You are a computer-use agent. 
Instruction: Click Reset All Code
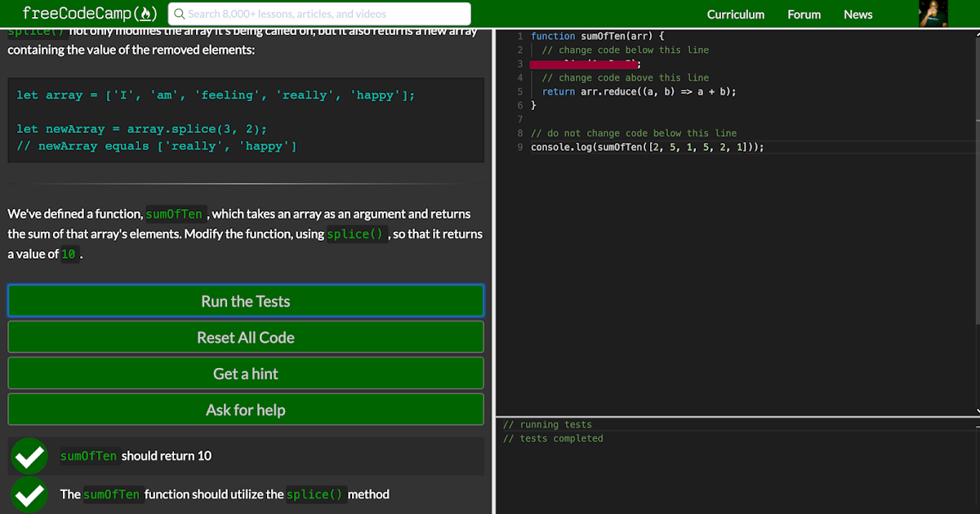point(245,337)
